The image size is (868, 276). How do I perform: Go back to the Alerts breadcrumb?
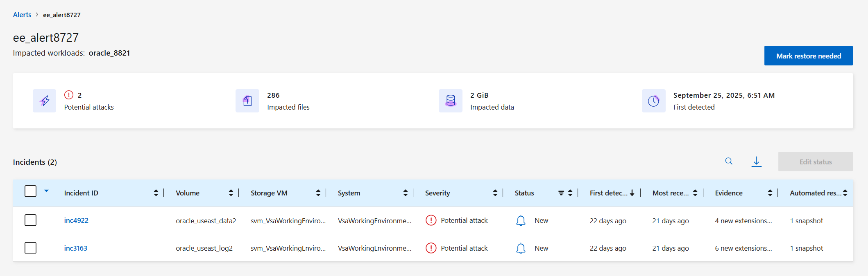22,15
